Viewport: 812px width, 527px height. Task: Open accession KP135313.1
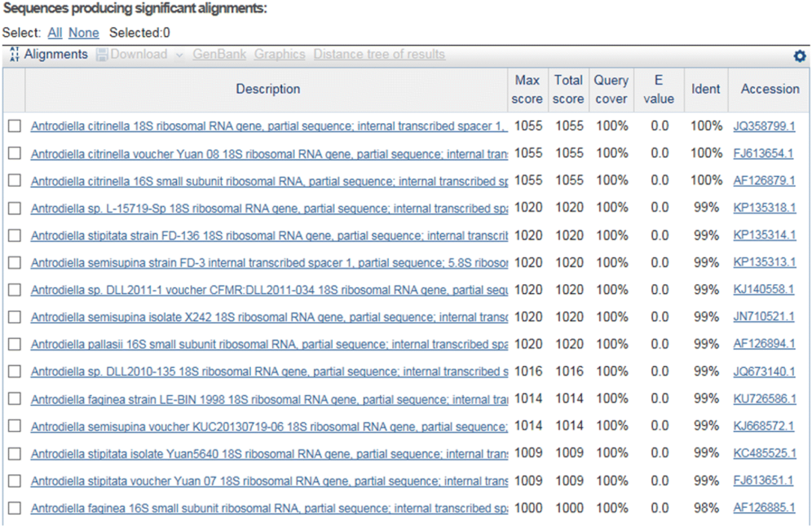click(765, 262)
